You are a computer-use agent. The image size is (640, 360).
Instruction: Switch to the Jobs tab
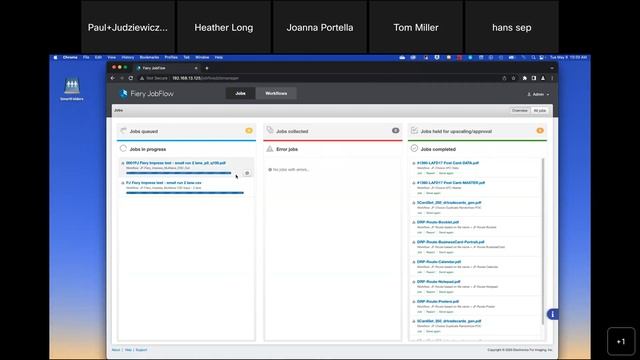[240, 93]
